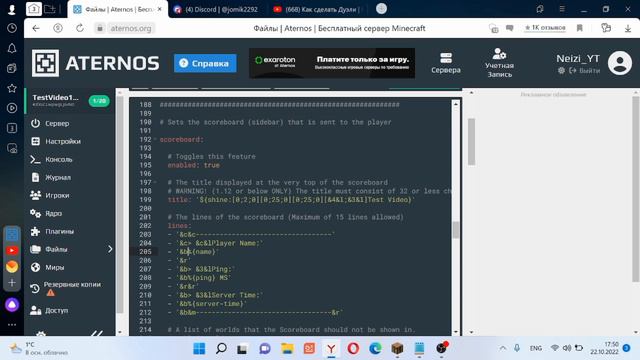
Task: Go back with browser back arrow
Action: click(x=36, y=28)
